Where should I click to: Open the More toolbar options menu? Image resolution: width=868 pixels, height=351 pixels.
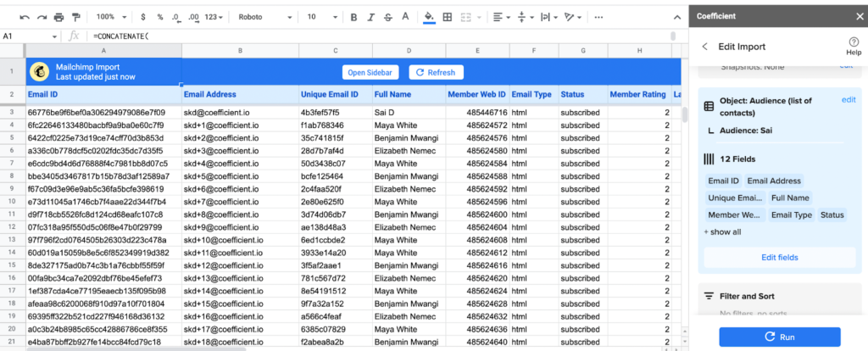(598, 17)
